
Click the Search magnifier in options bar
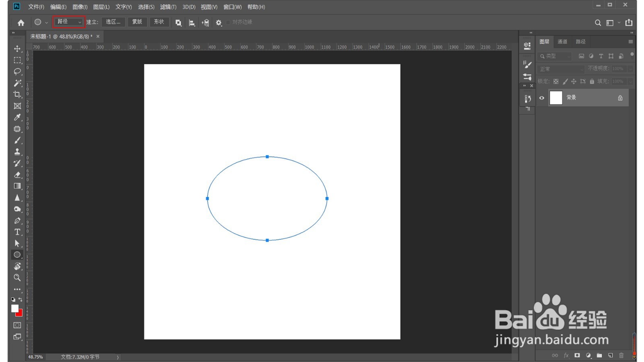[598, 23]
